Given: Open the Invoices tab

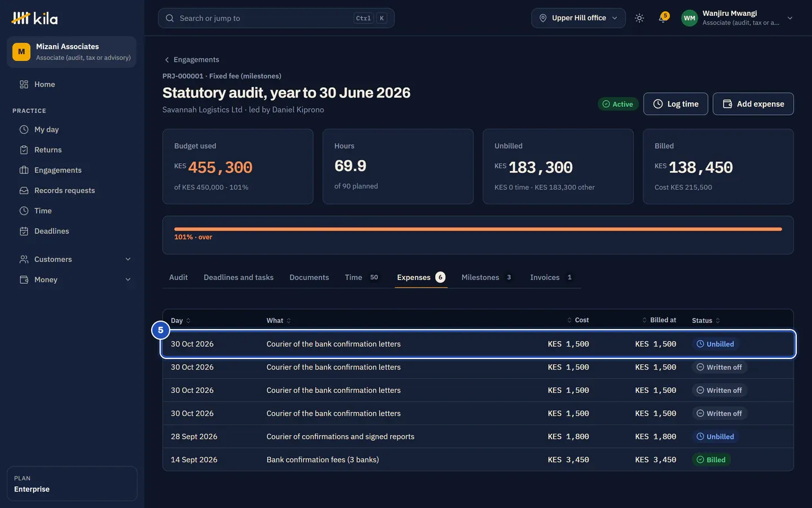Looking at the screenshot, I should coord(551,277).
